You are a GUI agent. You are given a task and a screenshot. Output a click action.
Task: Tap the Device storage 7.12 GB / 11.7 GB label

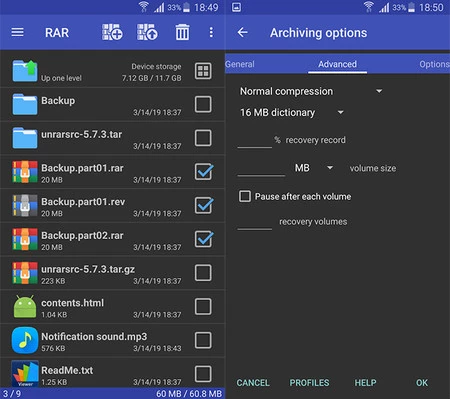(152, 72)
